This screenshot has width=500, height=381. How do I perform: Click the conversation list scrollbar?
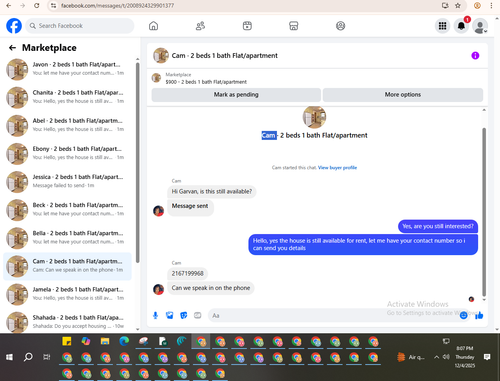click(x=137, y=163)
